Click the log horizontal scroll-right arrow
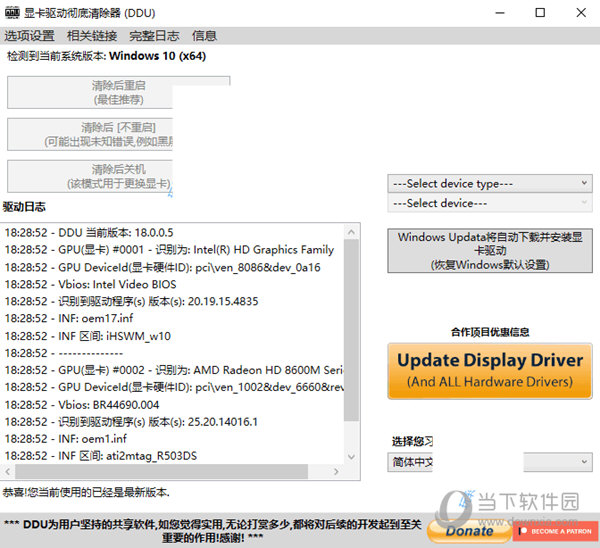This screenshot has width=600, height=548. (336, 471)
